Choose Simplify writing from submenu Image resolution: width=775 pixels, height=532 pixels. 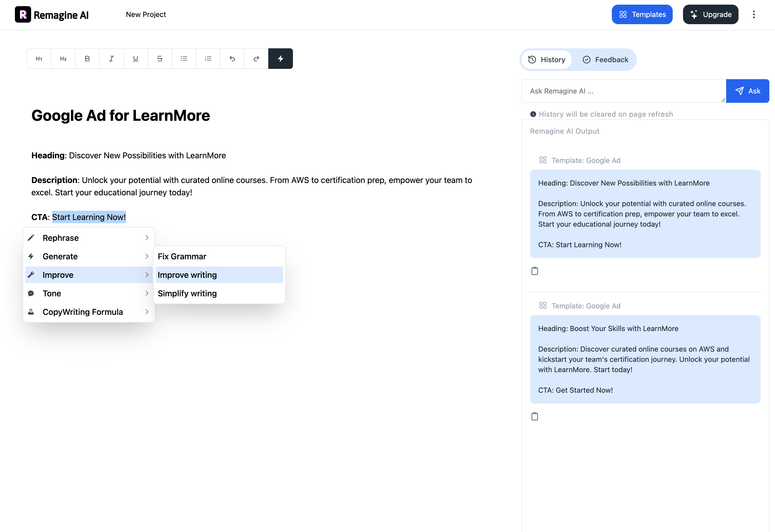[x=219, y=293]
